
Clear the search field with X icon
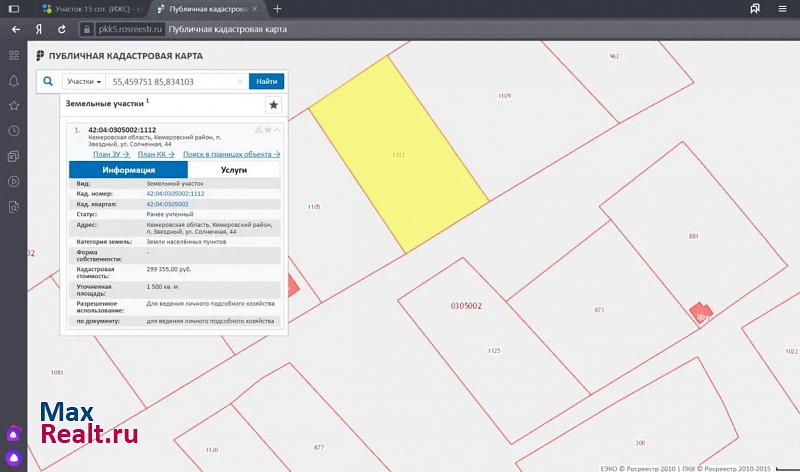(240, 81)
